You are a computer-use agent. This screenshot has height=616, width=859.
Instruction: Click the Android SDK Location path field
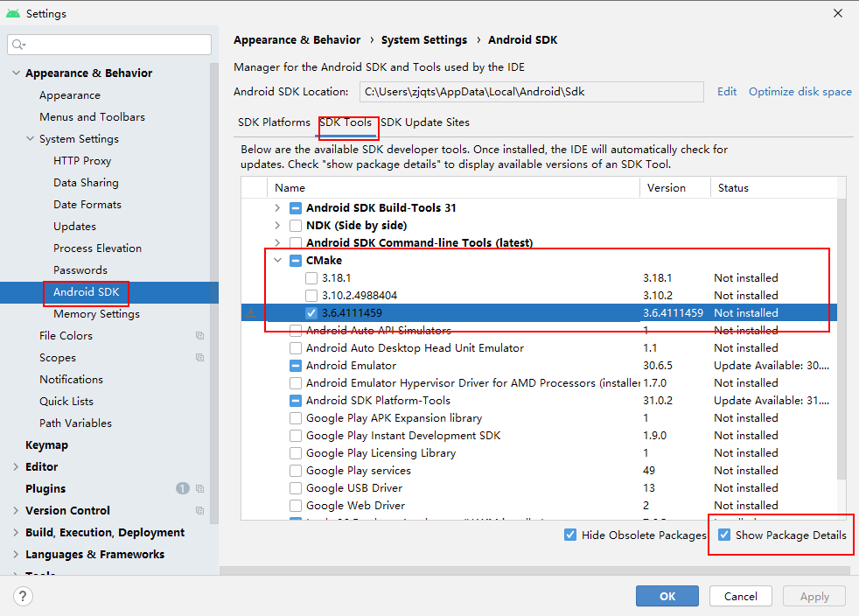pyautogui.click(x=531, y=92)
